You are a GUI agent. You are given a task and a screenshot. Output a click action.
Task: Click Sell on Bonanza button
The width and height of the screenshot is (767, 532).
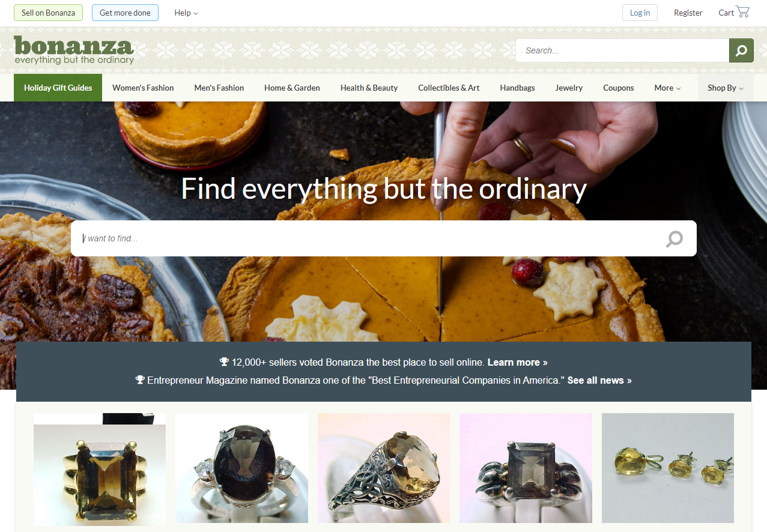pyautogui.click(x=48, y=13)
